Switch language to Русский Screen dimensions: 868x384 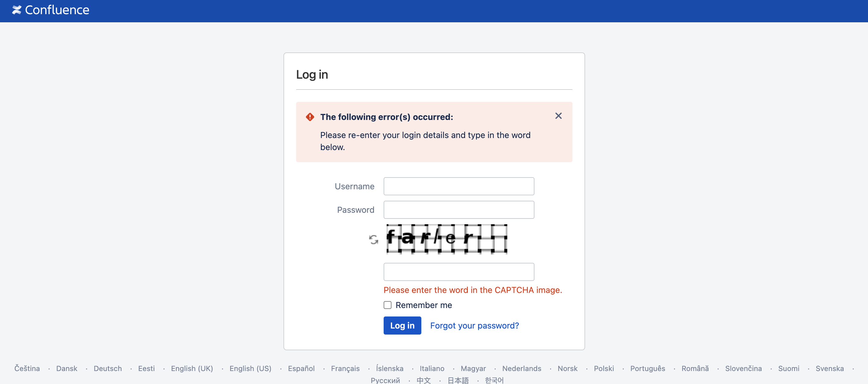point(385,379)
